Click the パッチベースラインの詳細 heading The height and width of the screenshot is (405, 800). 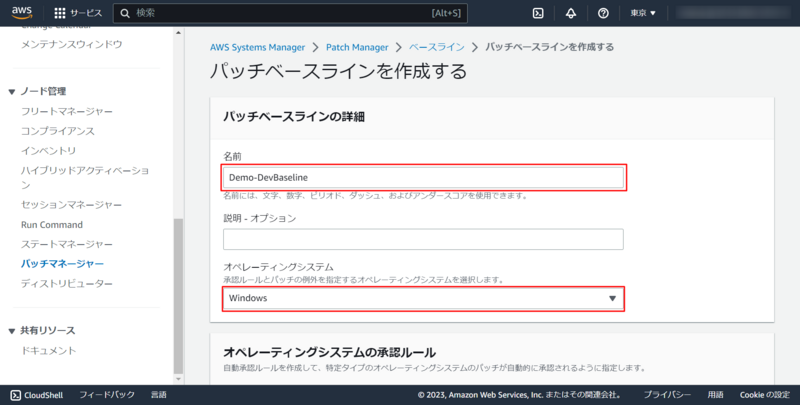point(294,117)
